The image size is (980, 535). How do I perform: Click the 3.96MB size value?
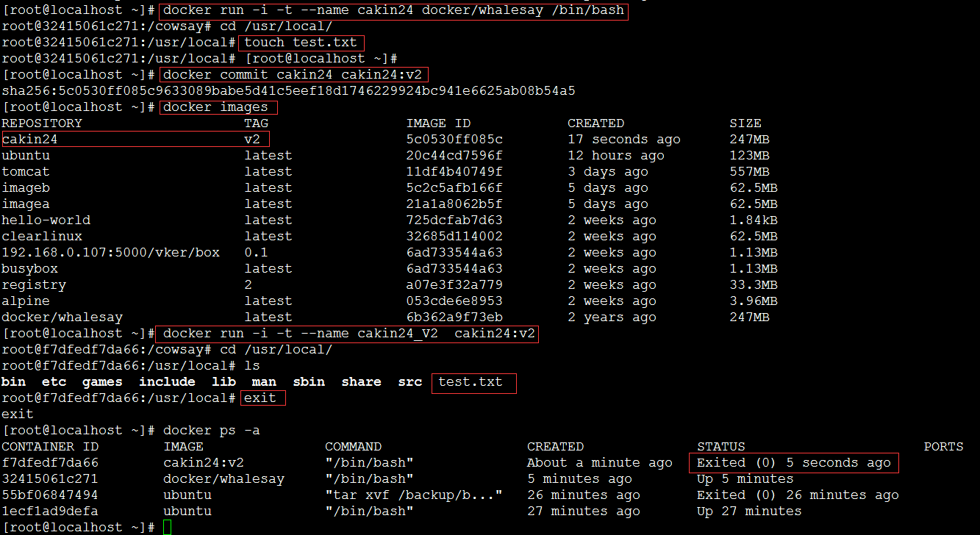pos(754,301)
